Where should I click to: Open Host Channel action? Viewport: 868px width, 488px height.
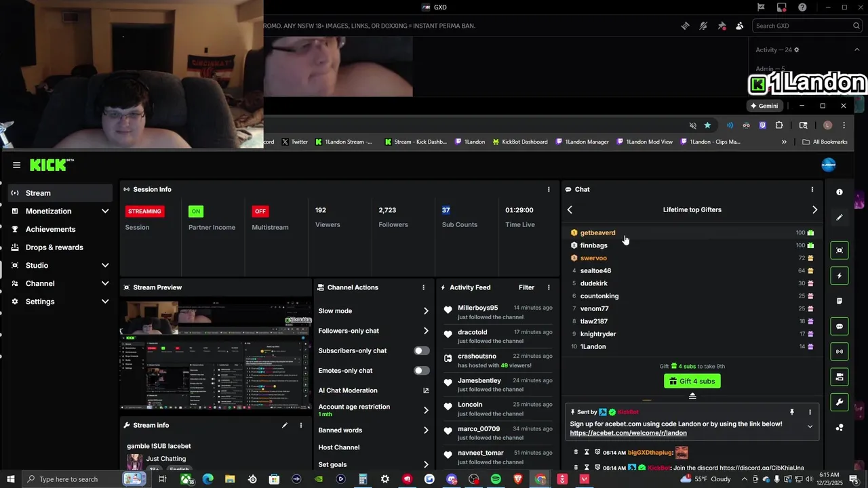(339, 447)
